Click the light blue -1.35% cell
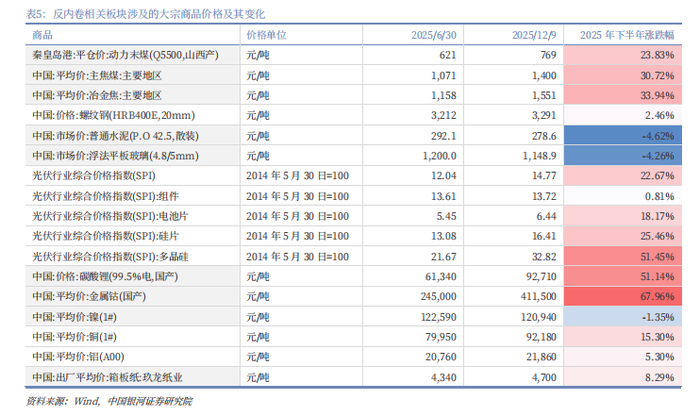This screenshot has height=416, width=700. coord(623,317)
